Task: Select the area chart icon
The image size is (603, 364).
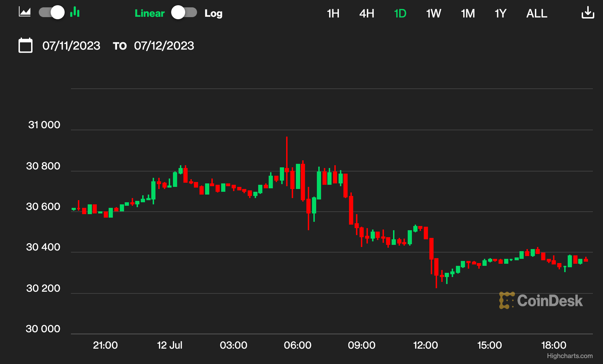Action: coord(25,12)
